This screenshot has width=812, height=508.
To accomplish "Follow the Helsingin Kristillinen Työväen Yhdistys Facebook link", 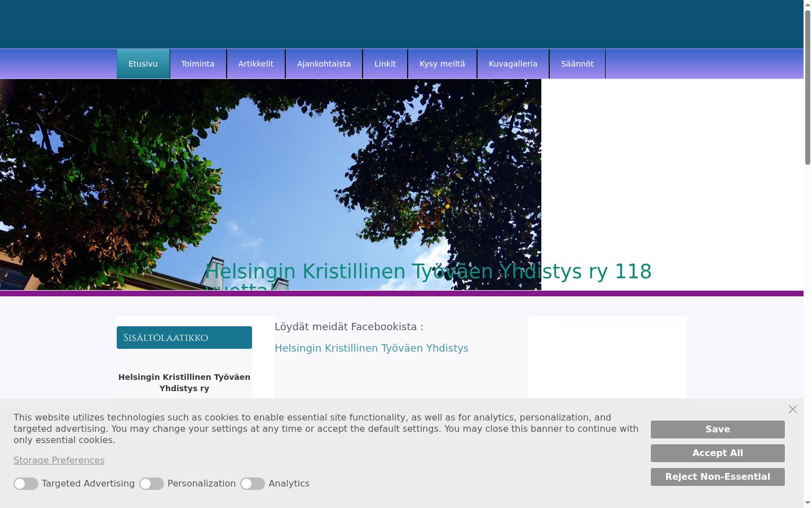I will pyautogui.click(x=372, y=348).
